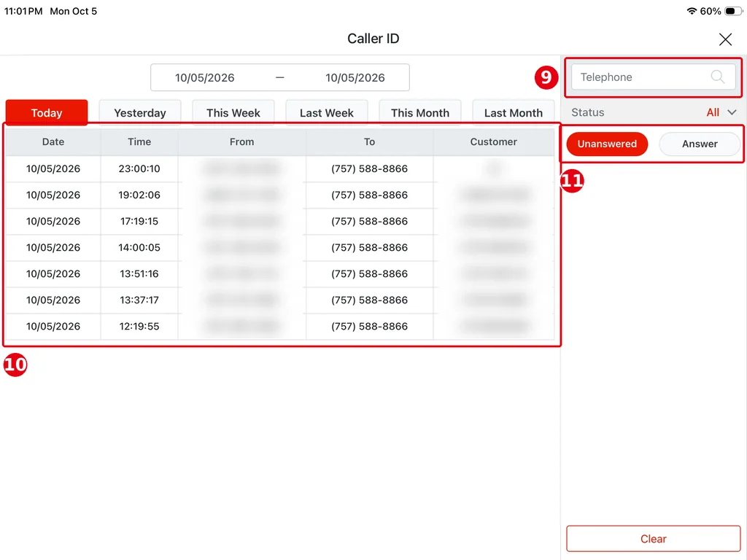Click the Clear button

[653, 539]
